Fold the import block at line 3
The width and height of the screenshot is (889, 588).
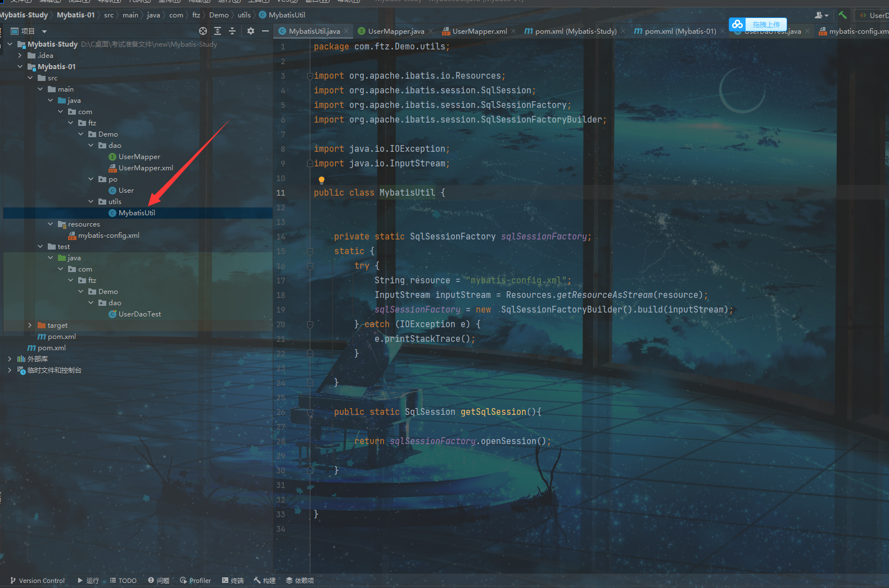click(310, 76)
